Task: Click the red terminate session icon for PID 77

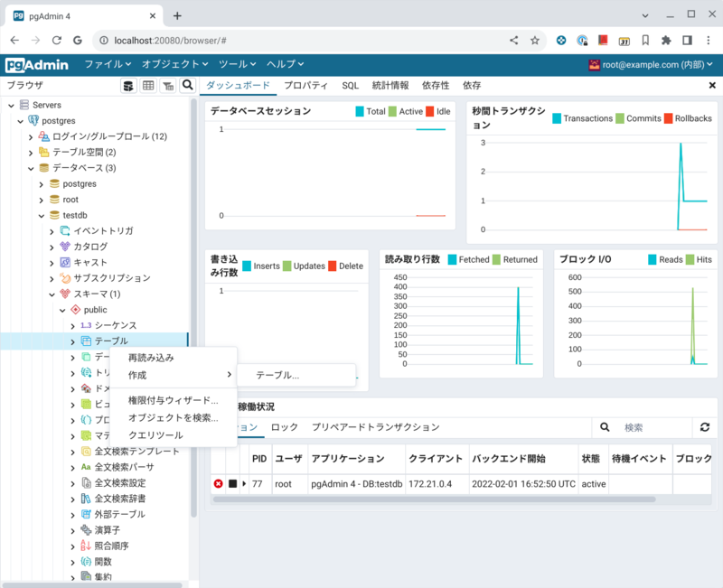Action: click(x=218, y=484)
